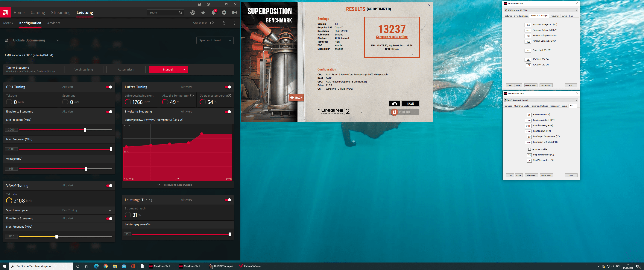Click Voltage (mV) slider handle
Image resolution: width=644 pixels, height=270 pixels.
86,169
